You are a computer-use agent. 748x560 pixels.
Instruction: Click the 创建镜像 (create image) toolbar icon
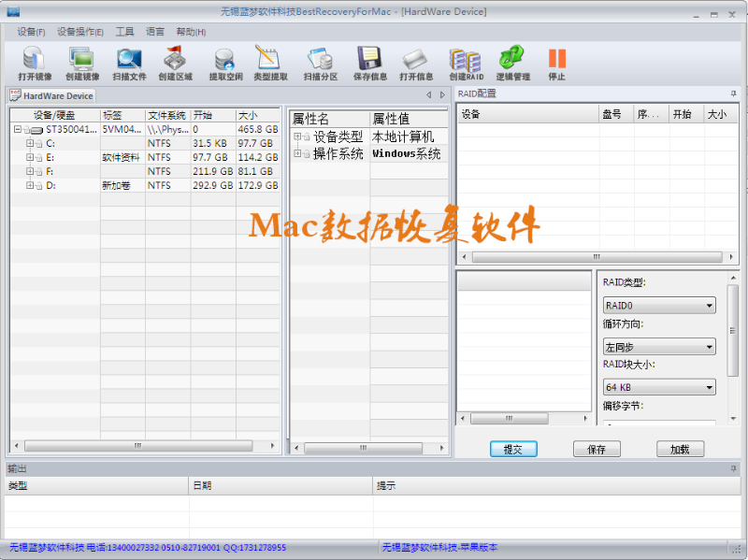tap(82, 64)
